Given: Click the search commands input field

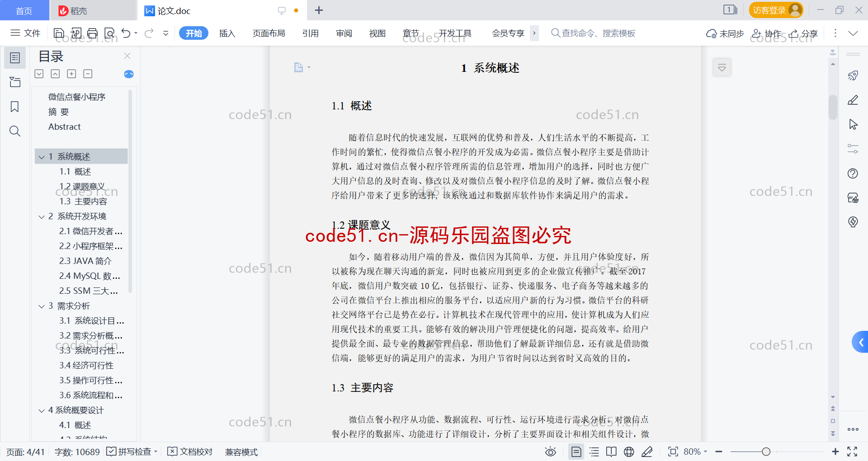Looking at the screenshot, I should [x=593, y=33].
